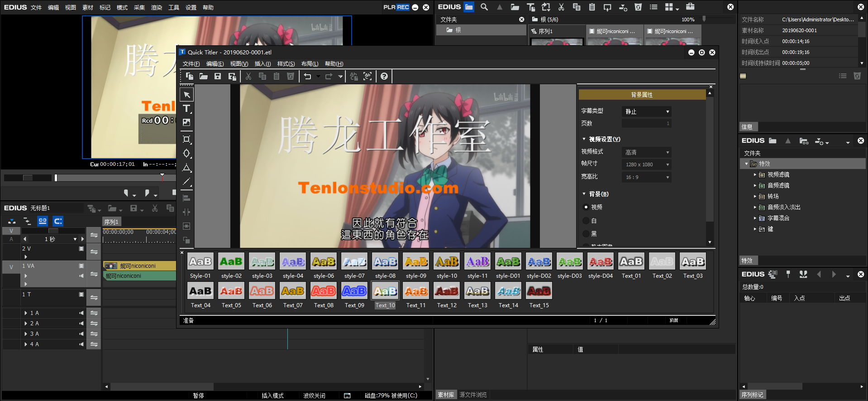Open the 字幕类型 dropdown showing 静止

coord(647,111)
